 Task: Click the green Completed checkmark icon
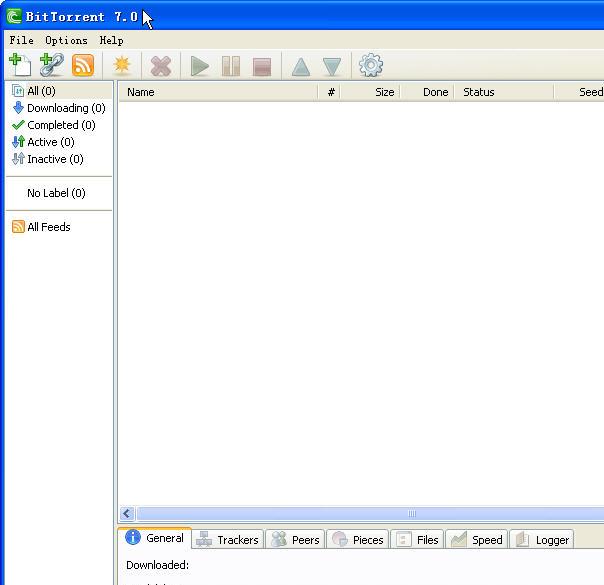[18, 125]
